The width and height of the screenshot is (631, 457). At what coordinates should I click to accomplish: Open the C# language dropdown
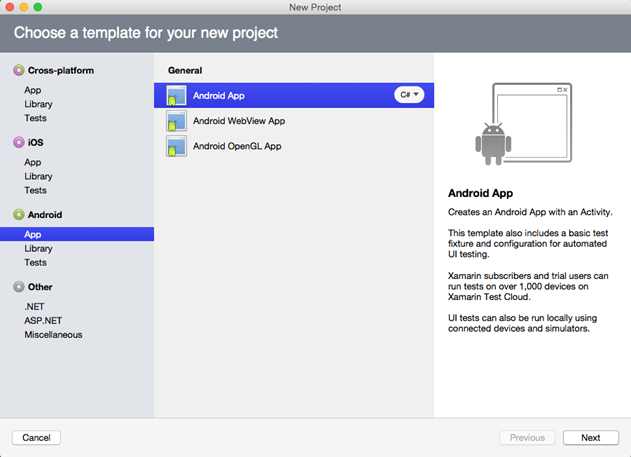(x=410, y=95)
